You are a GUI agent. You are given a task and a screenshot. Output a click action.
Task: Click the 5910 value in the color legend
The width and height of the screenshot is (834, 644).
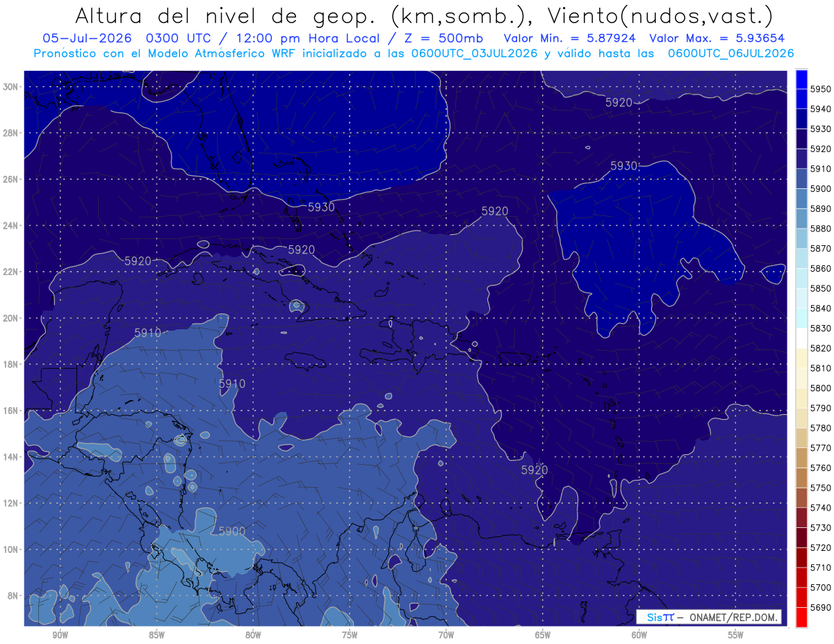pyautogui.click(x=820, y=169)
